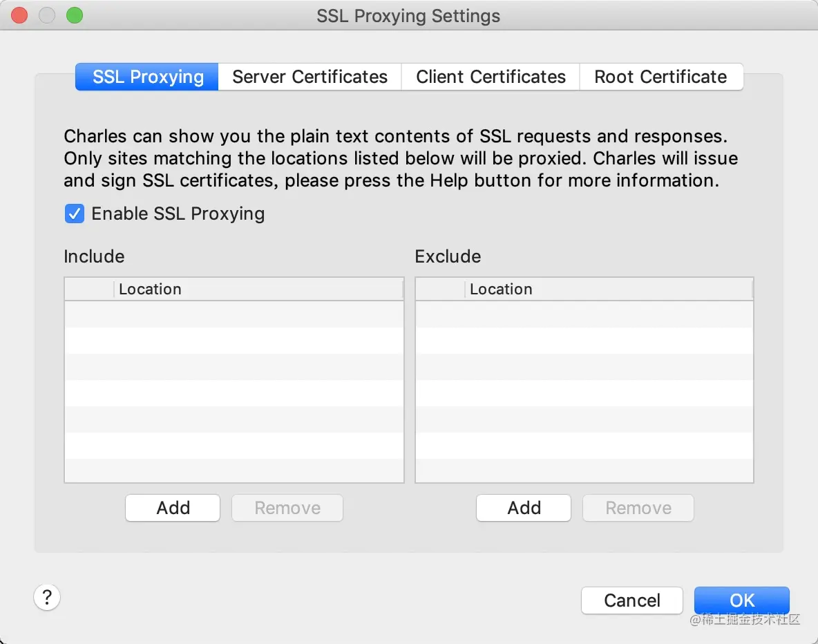Click the Include list Location column header
Screen dimensions: 818x644
259,289
